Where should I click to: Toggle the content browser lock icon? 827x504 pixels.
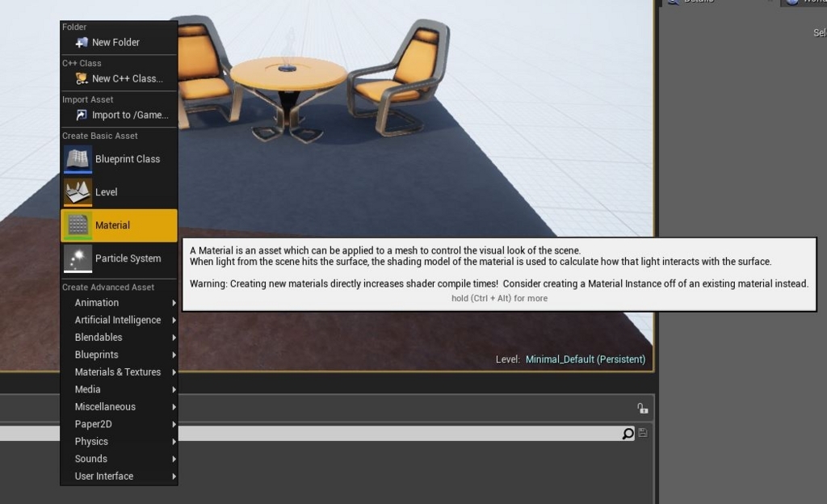click(x=642, y=408)
